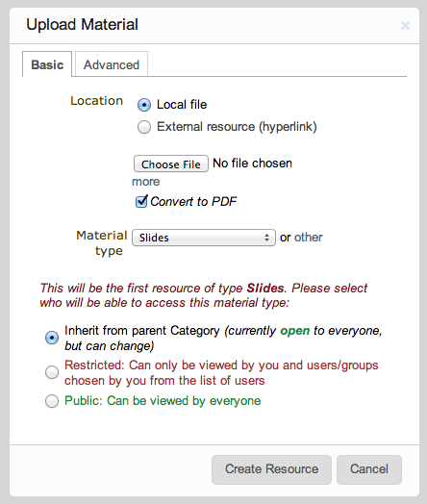The width and height of the screenshot is (427, 504).
Task: Select the Local file radio button
Action: pos(144,105)
